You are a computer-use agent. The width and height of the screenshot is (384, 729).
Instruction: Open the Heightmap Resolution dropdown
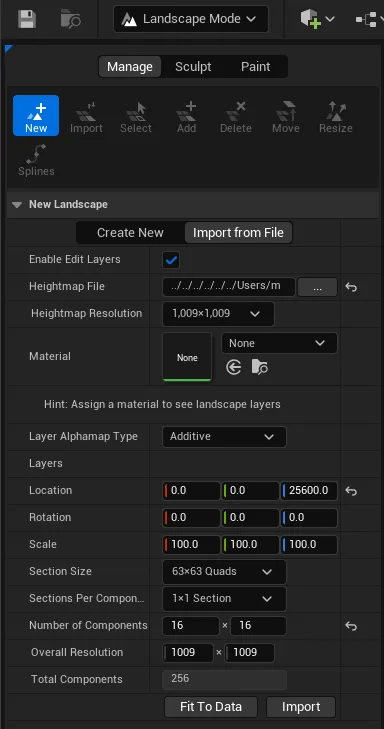pos(218,314)
